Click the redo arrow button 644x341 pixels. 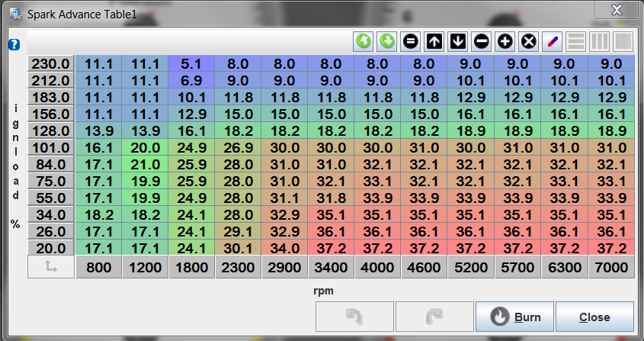[x=434, y=317]
